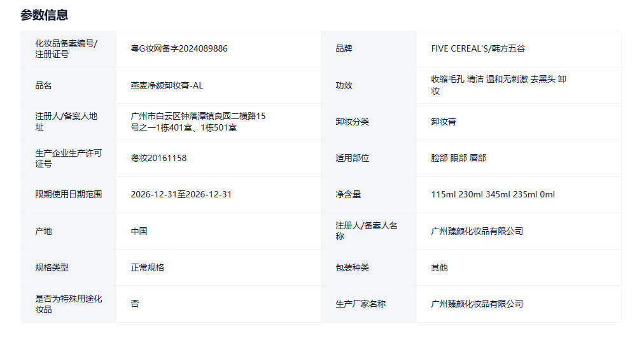Viewport: 644px width, 340px height.
Task: Select the registrant address starting with 广州市白云区
Action: pyautogui.click(x=197, y=122)
